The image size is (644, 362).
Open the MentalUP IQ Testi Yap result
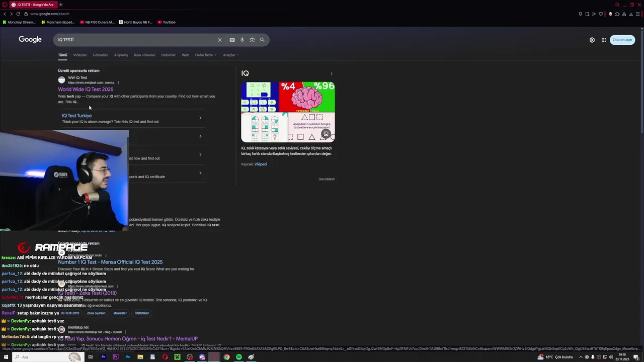(x=128, y=339)
